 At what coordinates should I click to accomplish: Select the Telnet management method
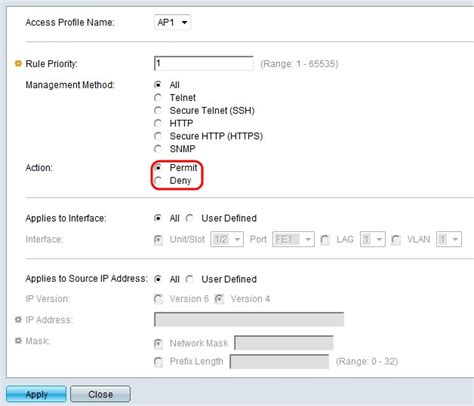point(158,98)
